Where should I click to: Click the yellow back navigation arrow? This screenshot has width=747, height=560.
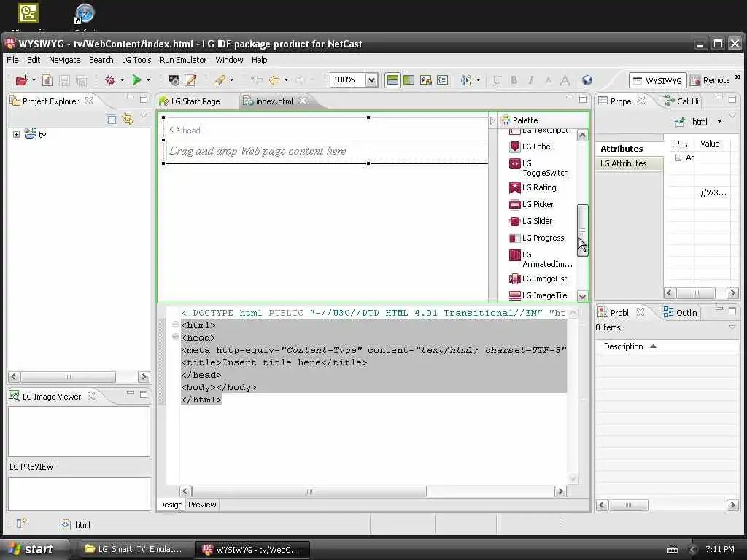pos(274,80)
